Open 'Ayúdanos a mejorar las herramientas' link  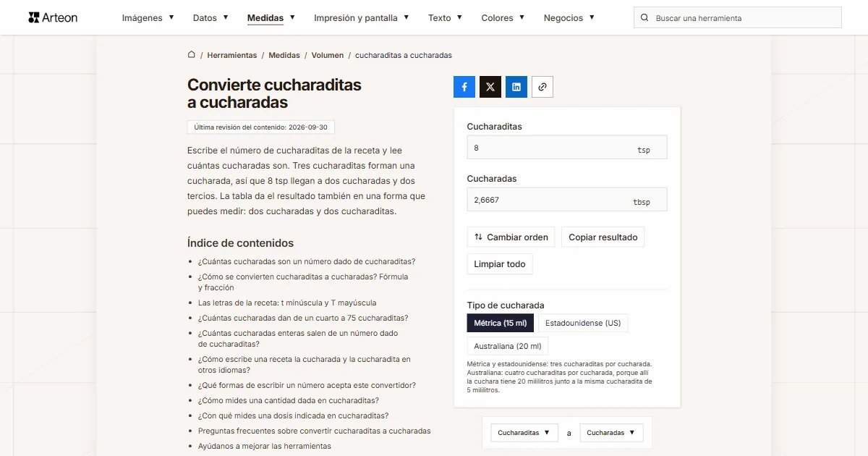pos(265,446)
